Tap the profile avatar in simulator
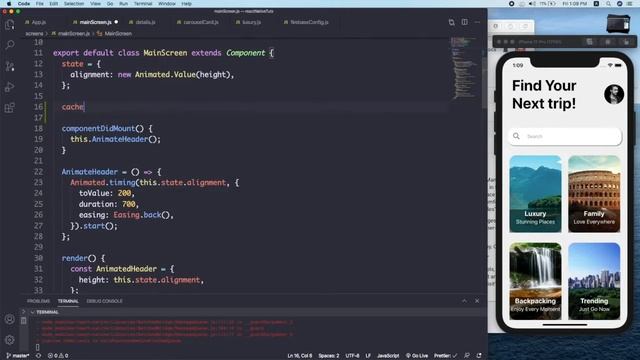Viewport: 640px width, 360px height. [x=614, y=94]
